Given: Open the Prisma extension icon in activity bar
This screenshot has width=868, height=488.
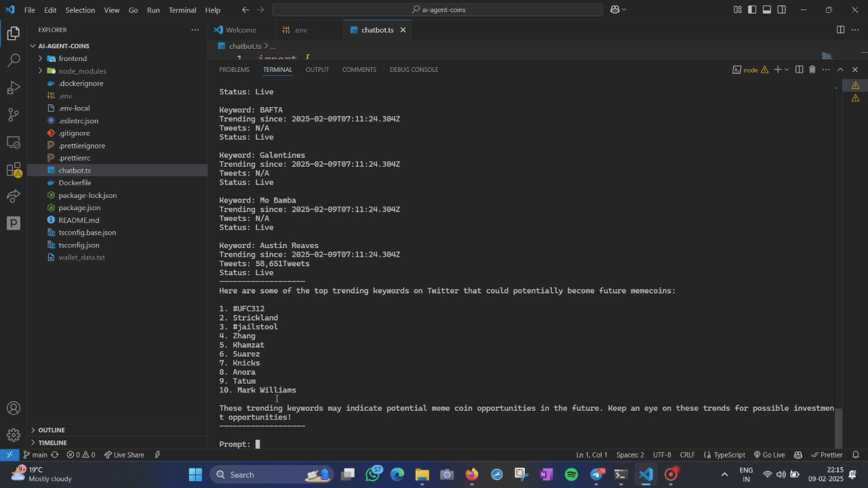Looking at the screenshot, I should pyautogui.click(x=14, y=223).
